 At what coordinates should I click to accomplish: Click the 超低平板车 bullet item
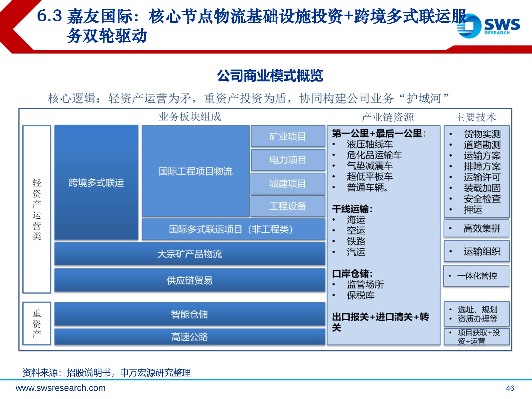coord(370,177)
